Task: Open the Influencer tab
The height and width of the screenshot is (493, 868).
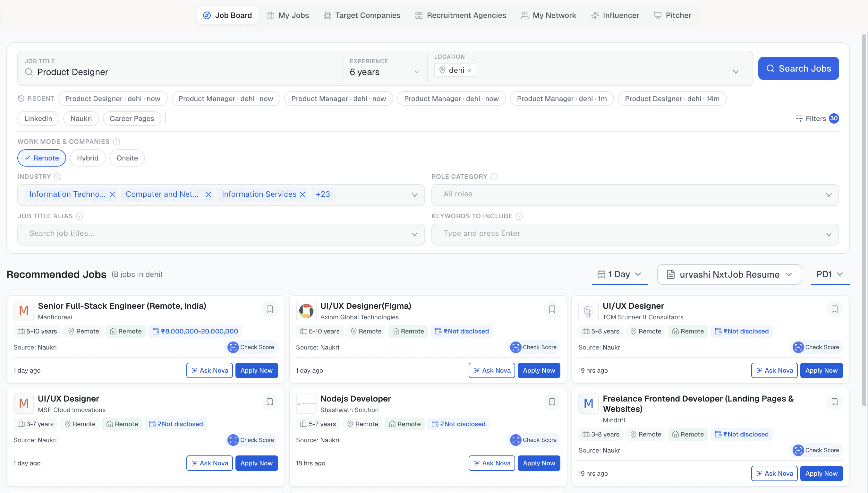Action: 615,16
